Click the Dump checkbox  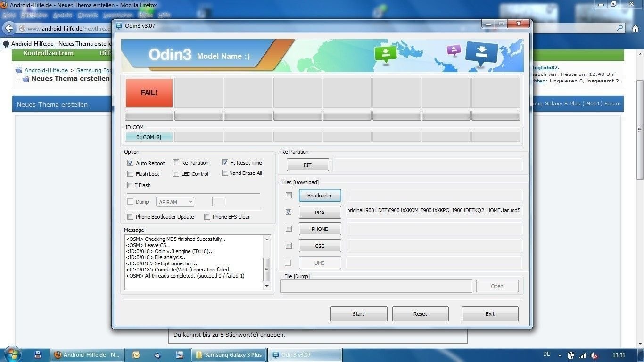pos(131,202)
